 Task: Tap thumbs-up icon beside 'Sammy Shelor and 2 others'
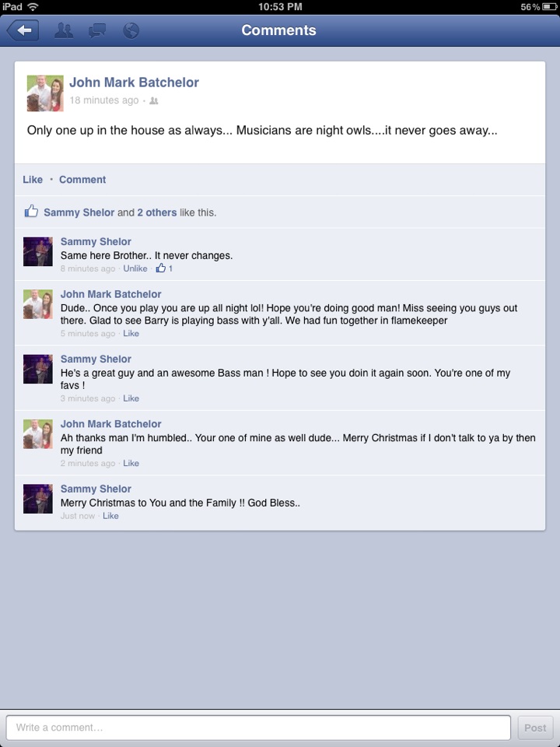(x=31, y=211)
